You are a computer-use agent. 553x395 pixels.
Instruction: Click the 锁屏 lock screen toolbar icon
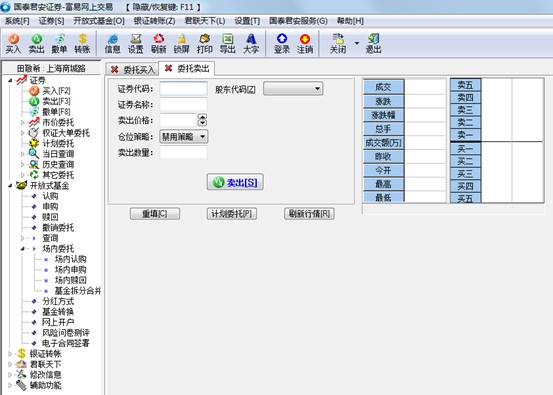[182, 44]
